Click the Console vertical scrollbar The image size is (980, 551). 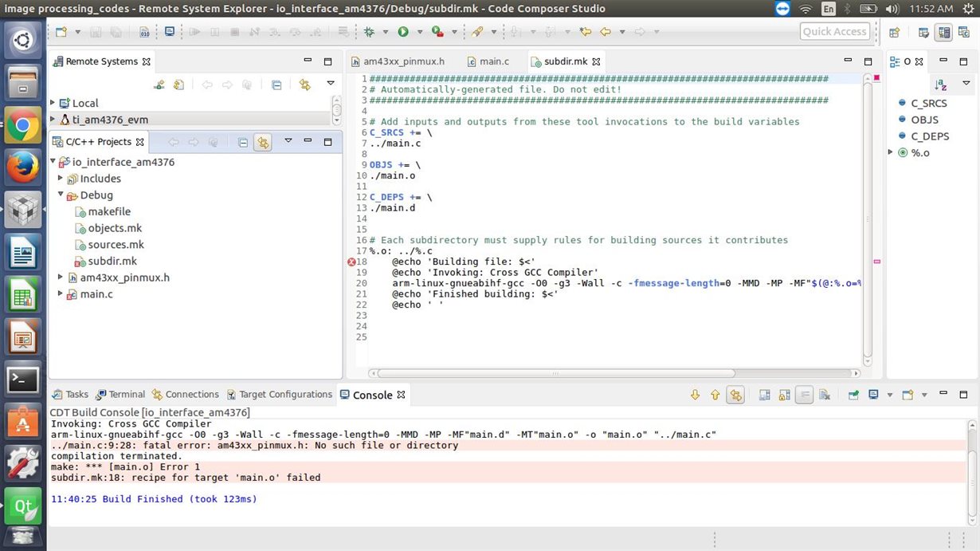coord(974,472)
